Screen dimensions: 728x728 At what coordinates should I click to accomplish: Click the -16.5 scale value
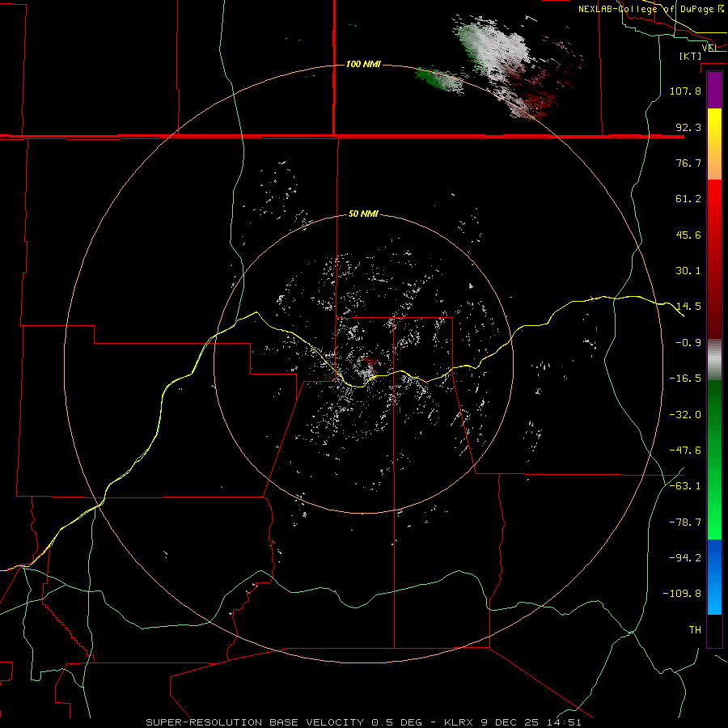[x=685, y=379]
